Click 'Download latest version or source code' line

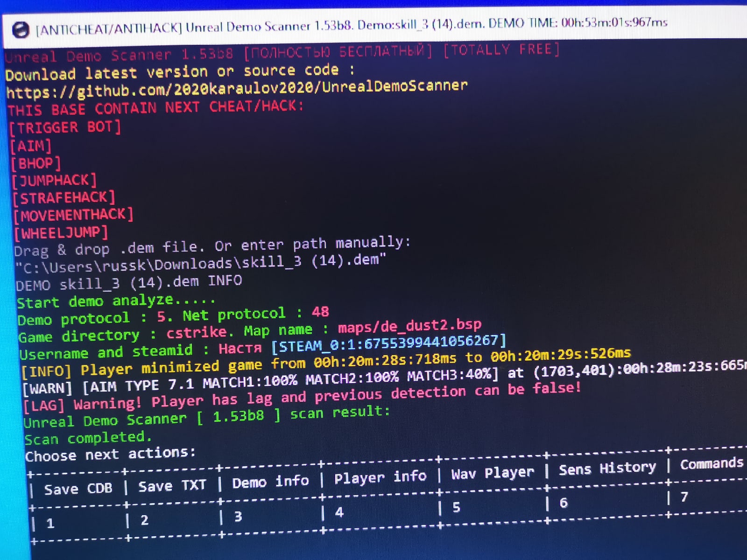(x=180, y=72)
